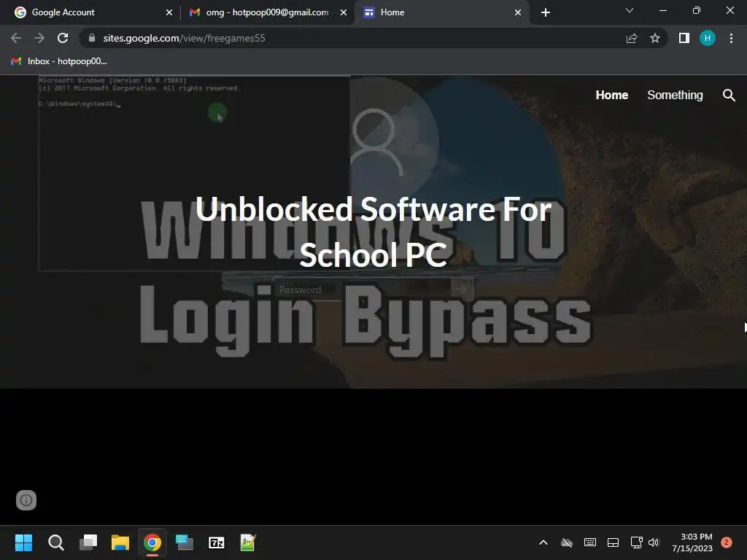
Task: Click the Unblocked Software For School PC heading
Action: (373, 232)
